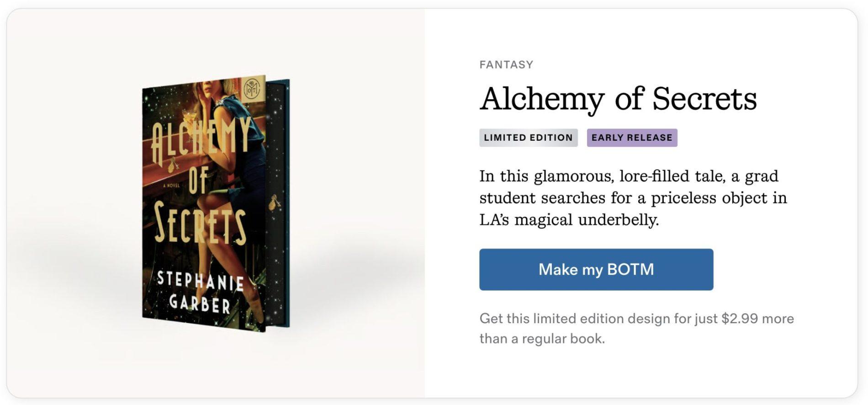Image resolution: width=868 pixels, height=405 pixels.
Task: Click the BOTM logo on book cover
Action: (253, 88)
